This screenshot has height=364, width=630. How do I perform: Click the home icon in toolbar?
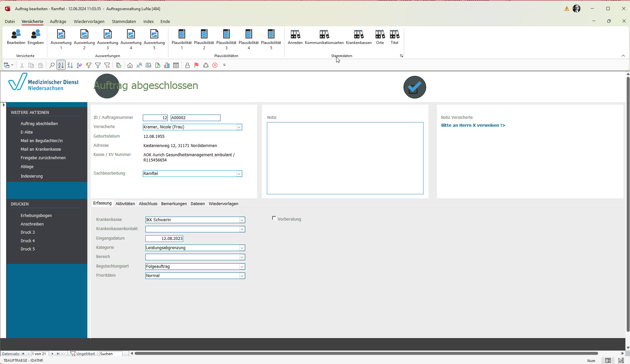click(x=130, y=65)
